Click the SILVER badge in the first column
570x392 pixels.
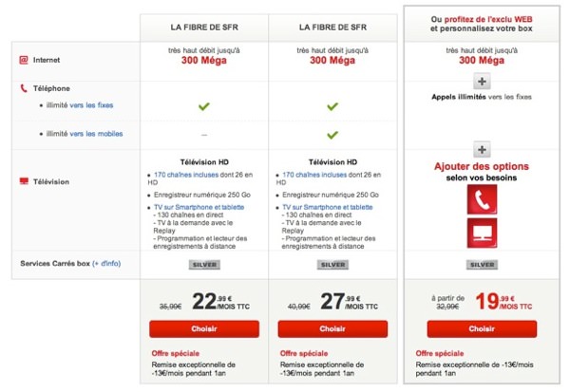tap(204, 265)
